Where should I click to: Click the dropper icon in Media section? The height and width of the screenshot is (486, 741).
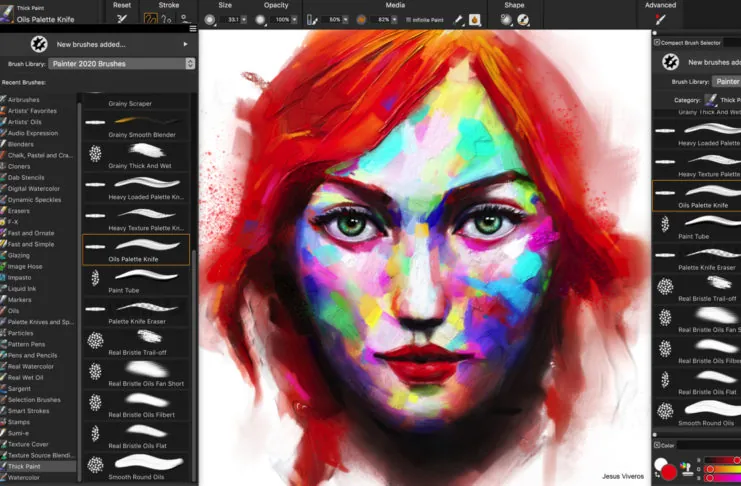[x=458, y=19]
